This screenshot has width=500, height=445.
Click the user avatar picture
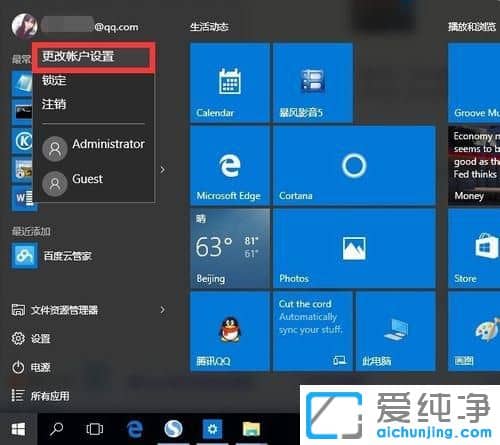pyautogui.click(x=24, y=26)
